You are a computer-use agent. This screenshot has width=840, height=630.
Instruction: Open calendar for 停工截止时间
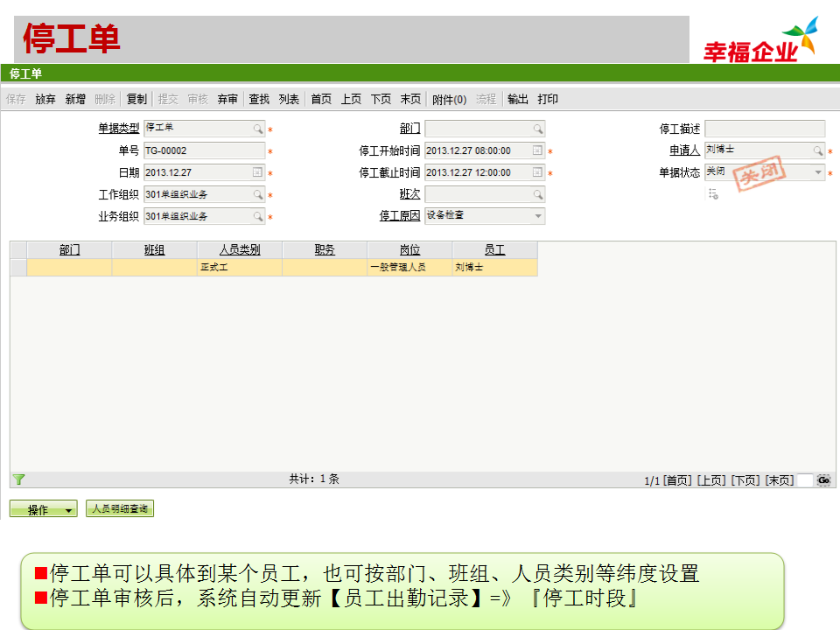coord(537,173)
